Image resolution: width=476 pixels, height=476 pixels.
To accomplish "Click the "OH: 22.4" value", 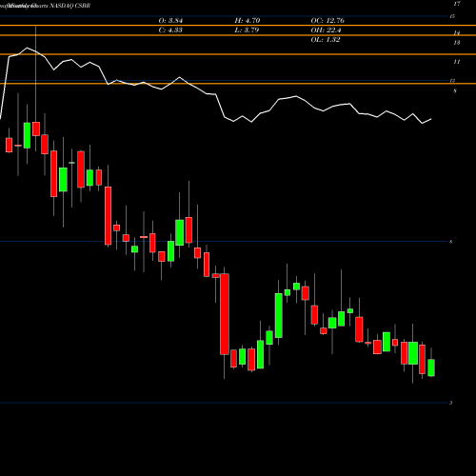I will 326,30.
